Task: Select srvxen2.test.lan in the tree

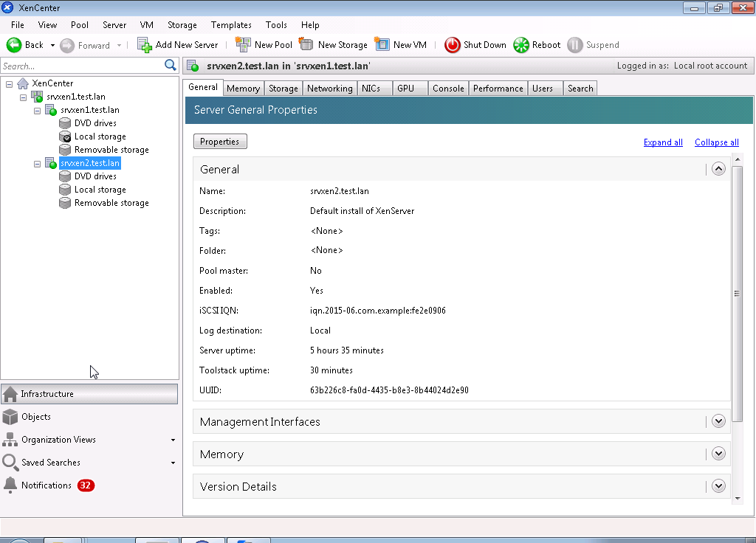Action: pyautogui.click(x=89, y=163)
